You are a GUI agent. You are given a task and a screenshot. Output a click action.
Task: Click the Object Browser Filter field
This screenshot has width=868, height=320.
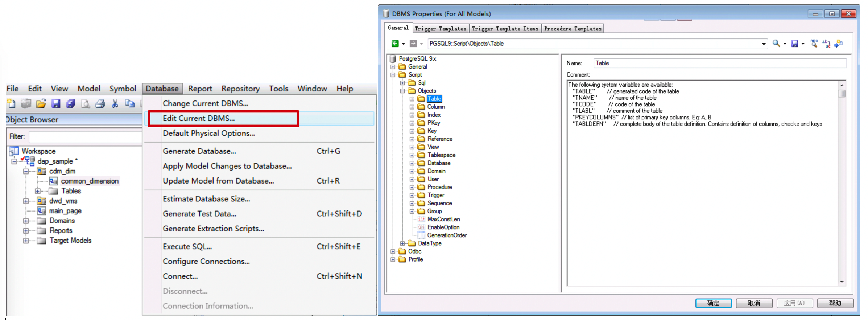85,136
